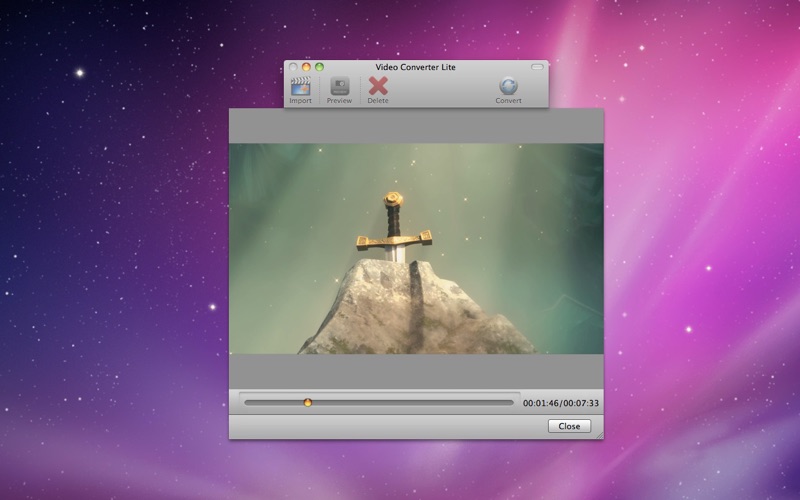Click the green zoom window button
This screenshot has height=500, width=800.
319,67
